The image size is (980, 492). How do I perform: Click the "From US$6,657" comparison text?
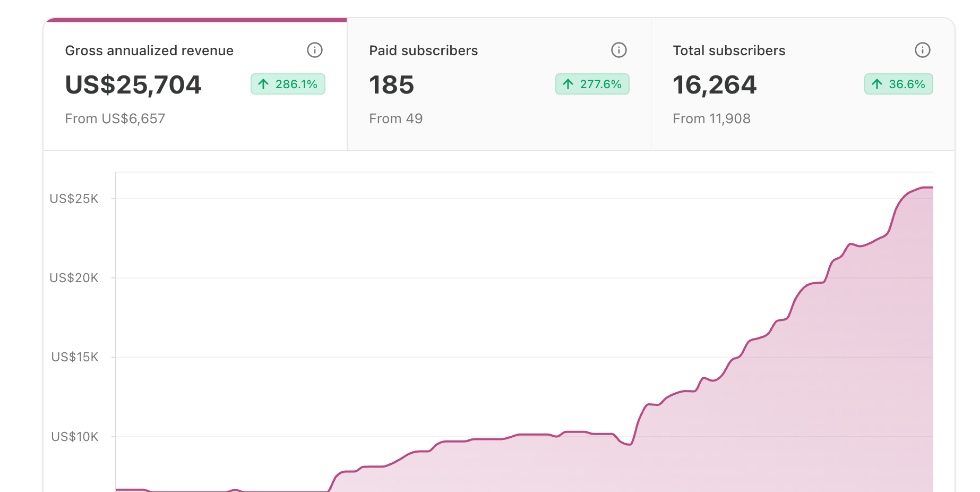coord(115,118)
